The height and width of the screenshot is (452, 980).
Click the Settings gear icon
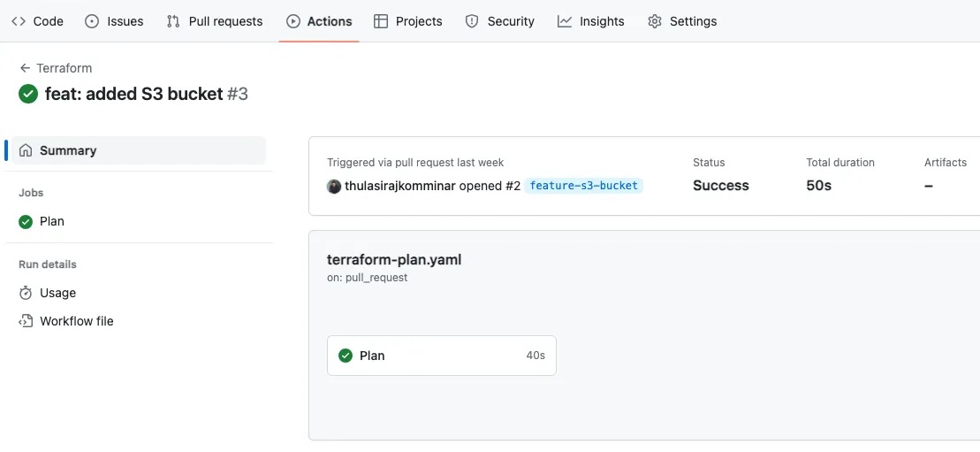point(655,21)
